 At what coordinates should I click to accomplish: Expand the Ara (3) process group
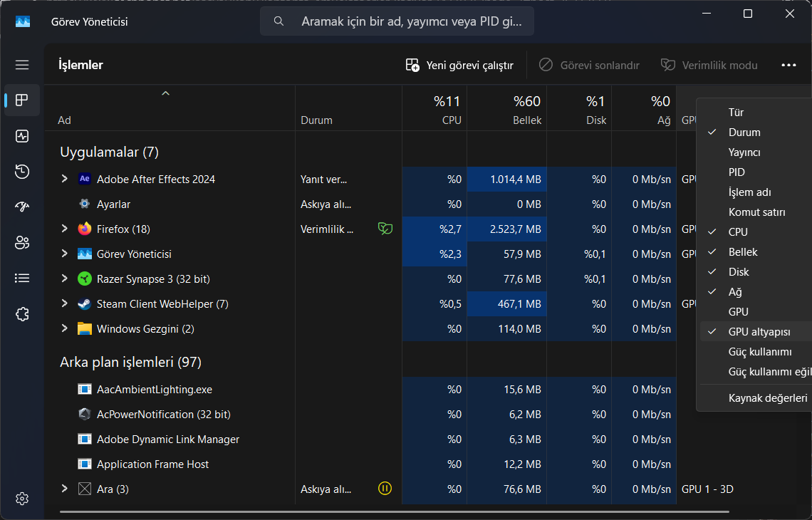pos(65,489)
